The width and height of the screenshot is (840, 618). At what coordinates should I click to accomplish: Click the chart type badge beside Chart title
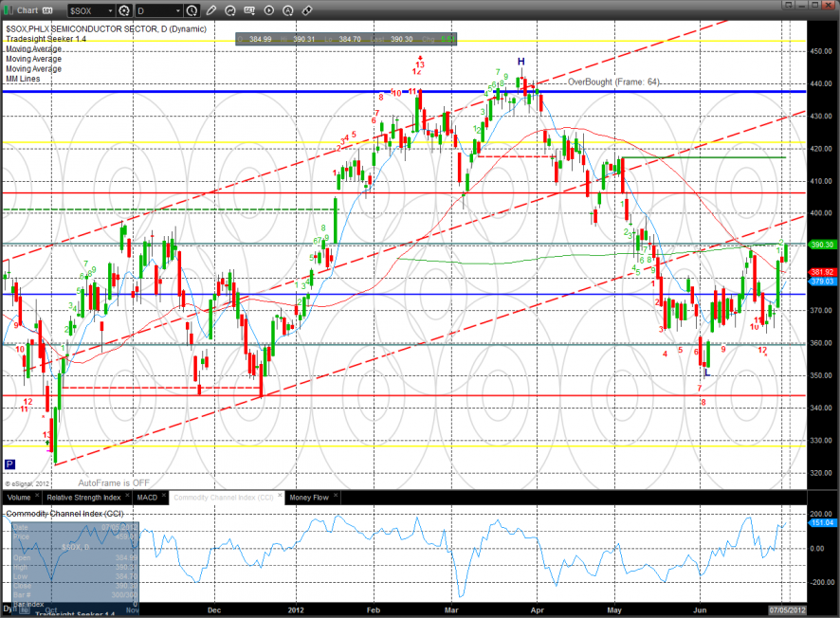click(x=47, y=10)
